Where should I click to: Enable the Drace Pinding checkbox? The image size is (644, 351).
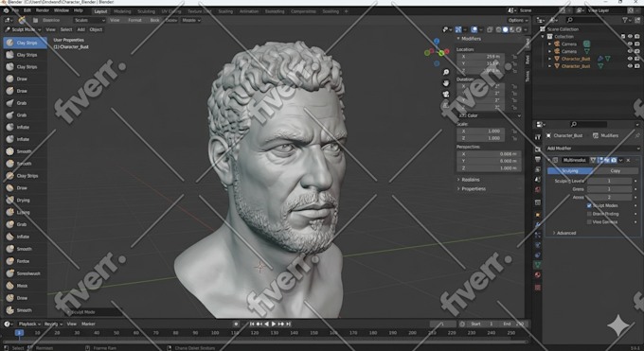coord(589,214)
